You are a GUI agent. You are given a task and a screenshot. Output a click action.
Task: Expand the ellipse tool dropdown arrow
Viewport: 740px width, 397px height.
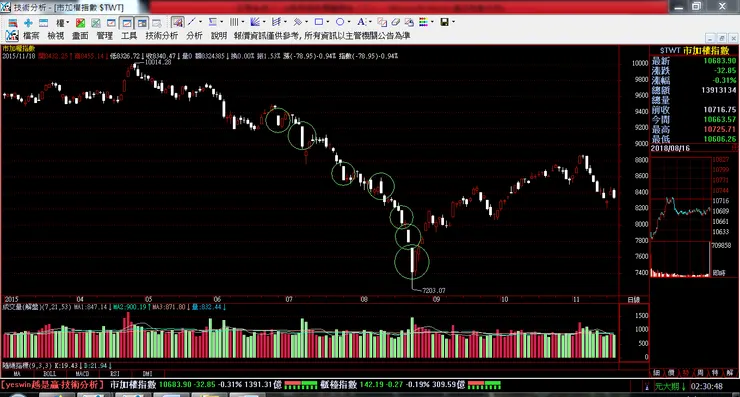coord(349,22)
